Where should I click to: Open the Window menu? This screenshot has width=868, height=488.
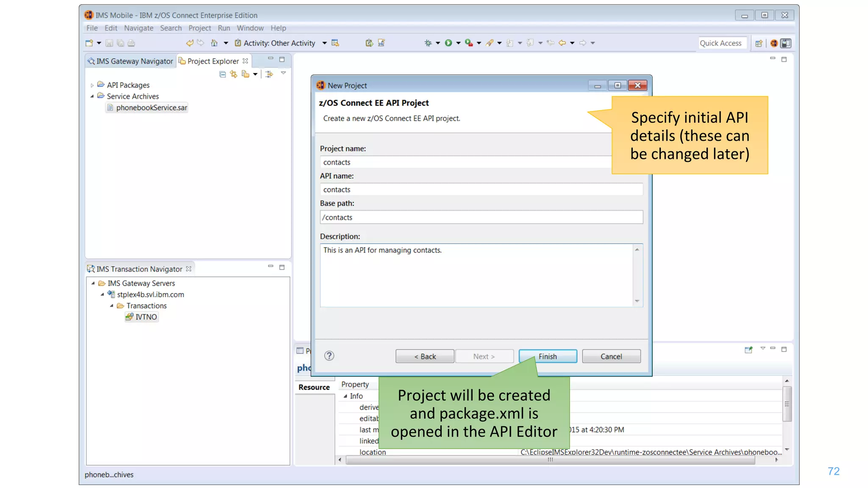pos(250,28)
